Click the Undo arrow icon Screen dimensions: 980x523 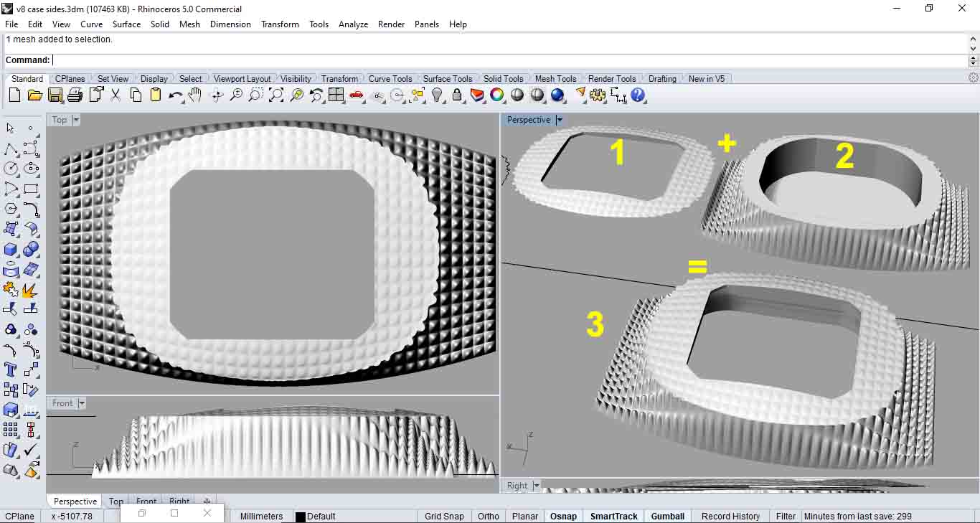point(175,95)
